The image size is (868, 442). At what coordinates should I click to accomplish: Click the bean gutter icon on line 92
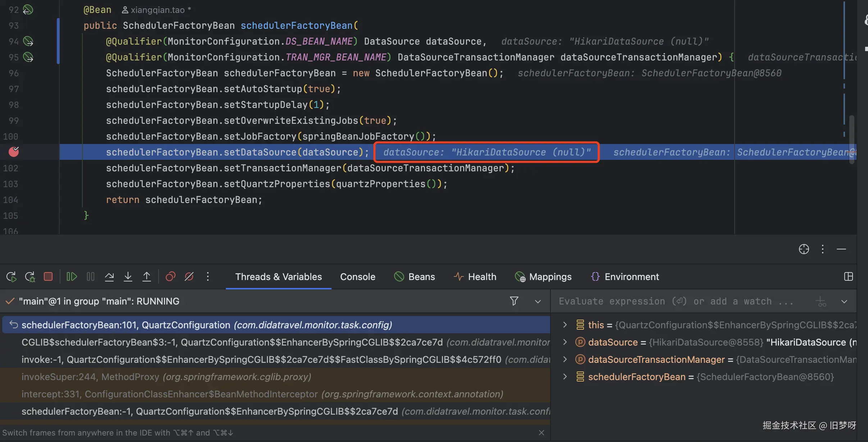point(28,10)
